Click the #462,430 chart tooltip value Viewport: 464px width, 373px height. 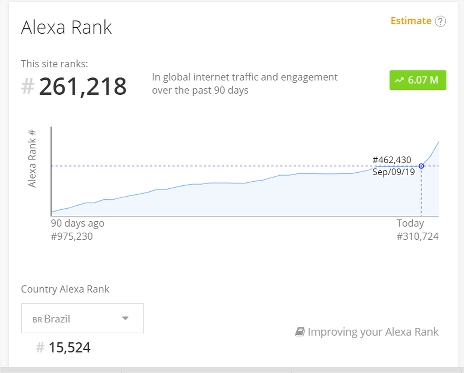click(392, 160)
